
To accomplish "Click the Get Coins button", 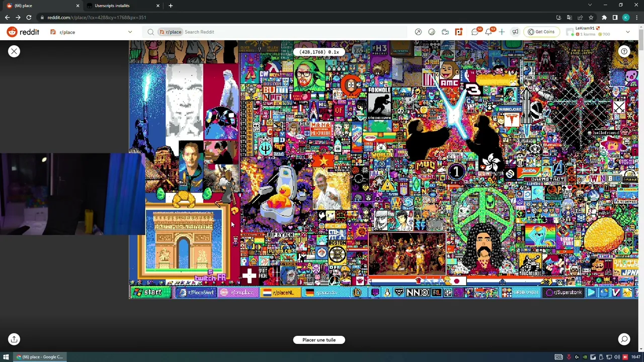I will tap(541, 32).
